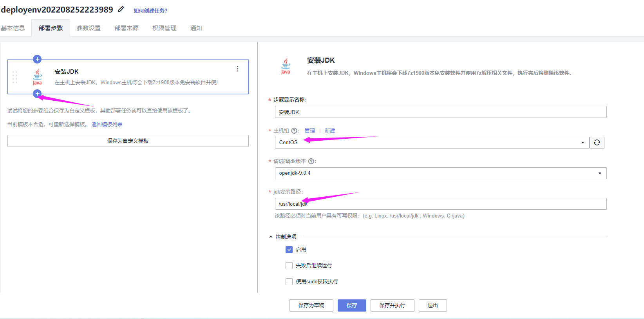The width and height of the screenshot is (644, 319).
Task: Click 保存为自定义模板 button
Action: (x=128, y=141)
